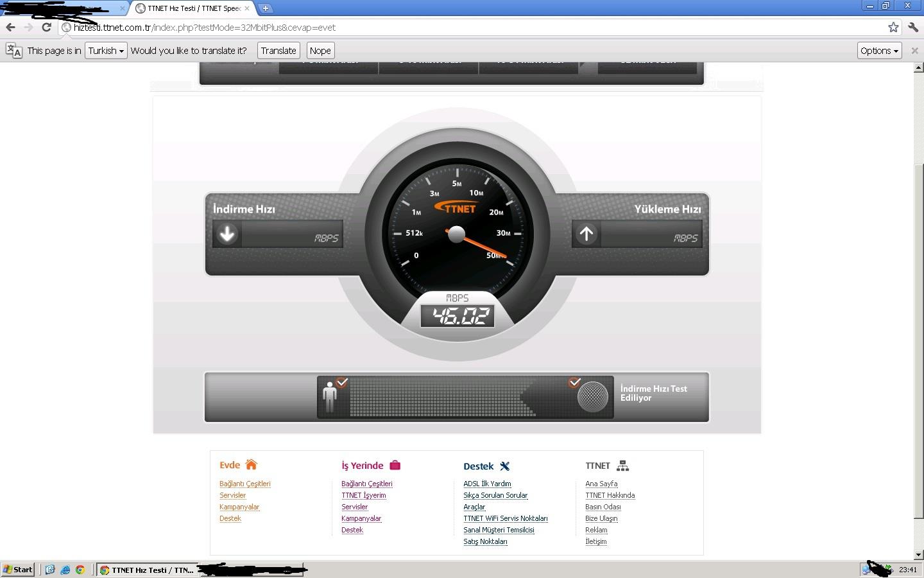Open Reklam link
Screen dimensions: 924x578
[596, 530]
